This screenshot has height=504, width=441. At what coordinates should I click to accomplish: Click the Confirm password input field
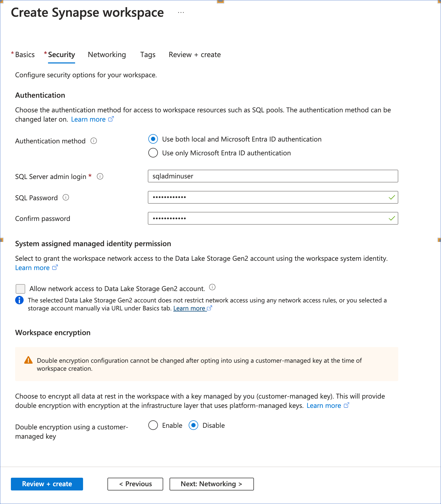coord(273,218)
